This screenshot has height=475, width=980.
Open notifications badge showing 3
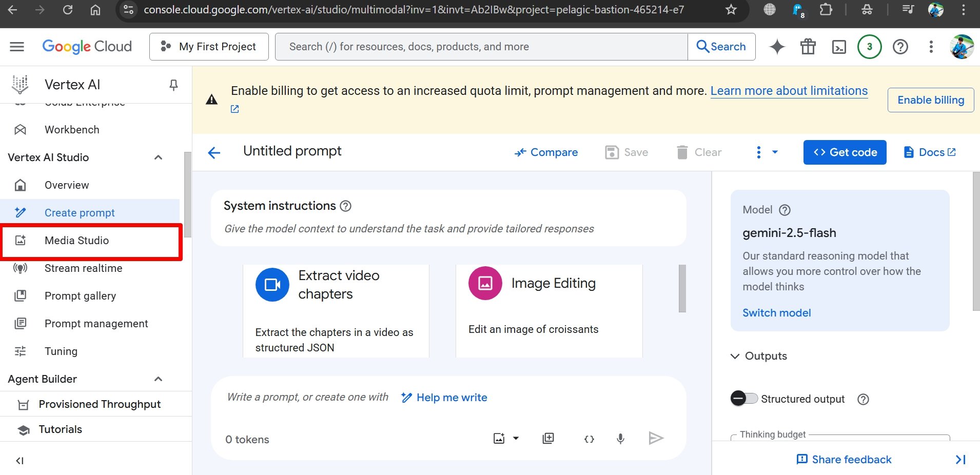pyautogui.click(x=869, y=47)
